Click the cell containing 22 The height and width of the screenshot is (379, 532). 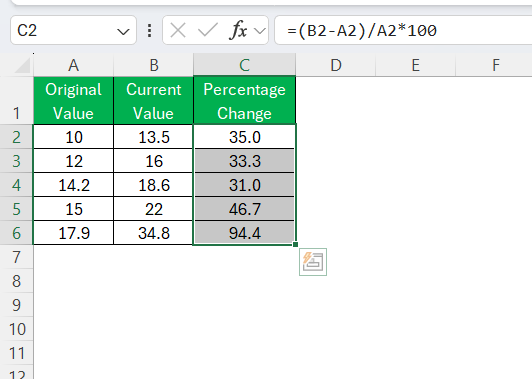point(153,209)
